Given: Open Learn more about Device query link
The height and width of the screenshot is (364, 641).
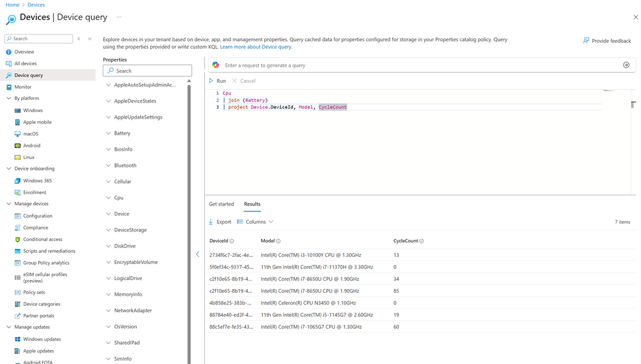Looking at the screenshot, I should (x=256, y=47).
